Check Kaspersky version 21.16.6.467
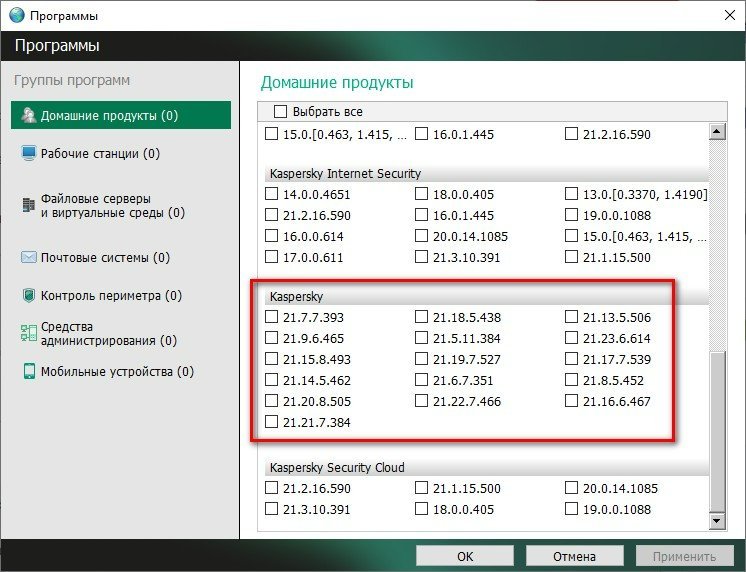Image resolution: width=746 pixels, height=572 pixels. [x=571, y=401]
